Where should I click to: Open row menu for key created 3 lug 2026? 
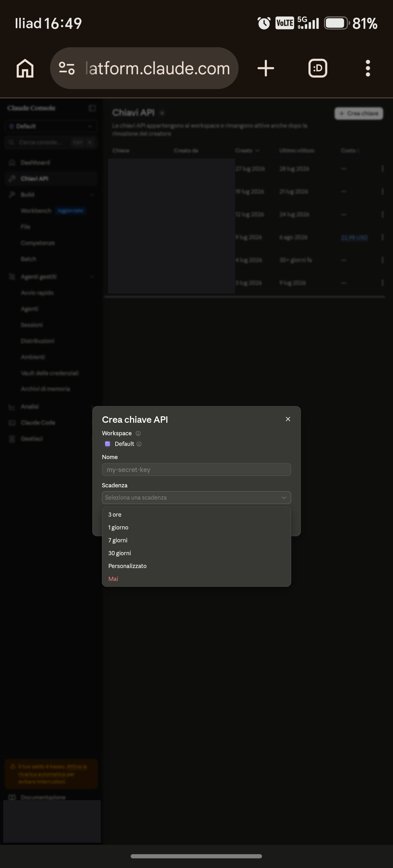[x=382, y=283]
